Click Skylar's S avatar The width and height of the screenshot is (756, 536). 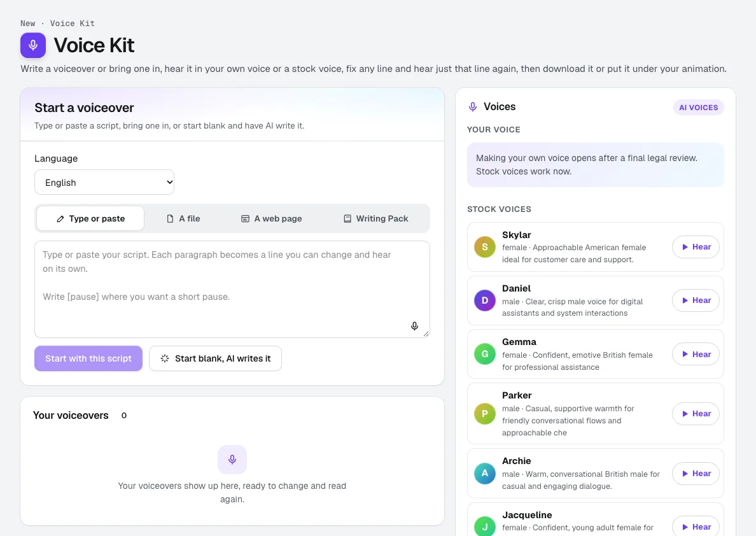click(x=484, y=247)
